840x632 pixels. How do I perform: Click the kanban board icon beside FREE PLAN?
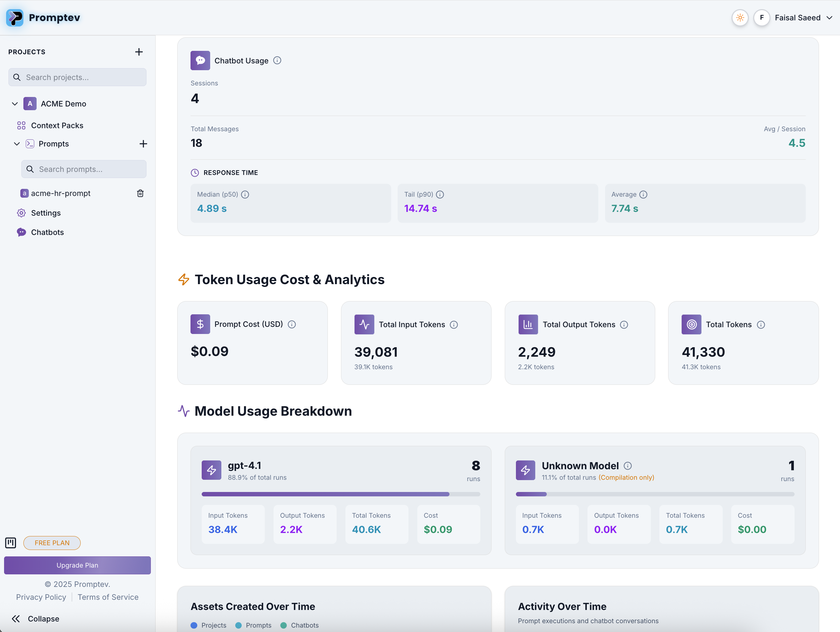tap(11, 543)
